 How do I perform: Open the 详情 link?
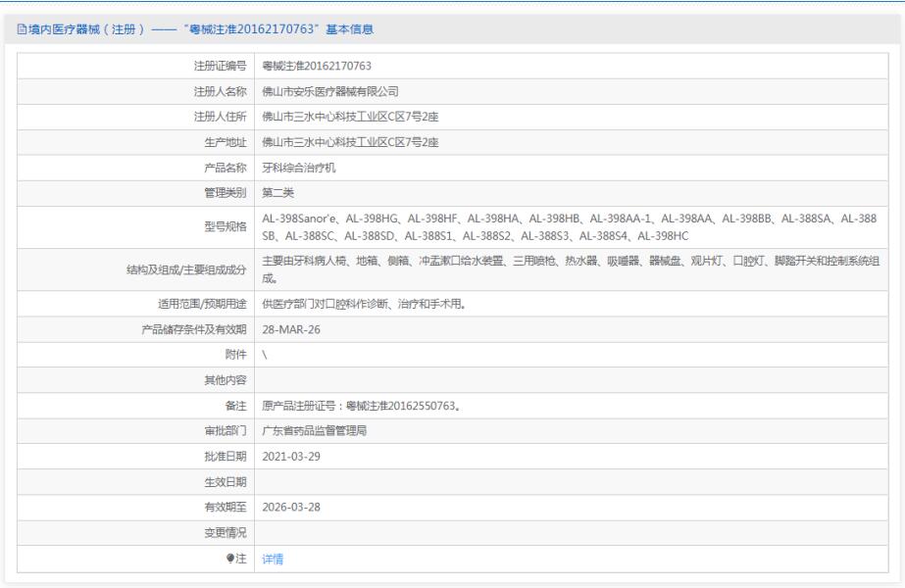[273, 559]
